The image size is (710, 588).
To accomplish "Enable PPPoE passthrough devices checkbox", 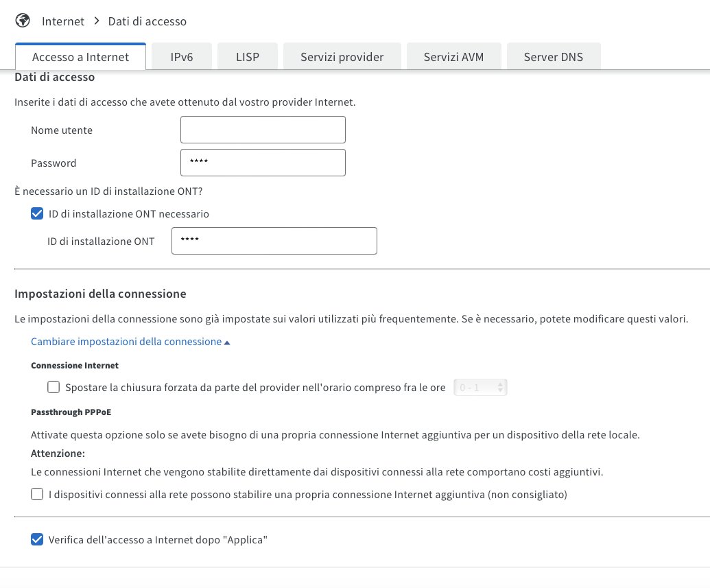I will coord(37,494).
